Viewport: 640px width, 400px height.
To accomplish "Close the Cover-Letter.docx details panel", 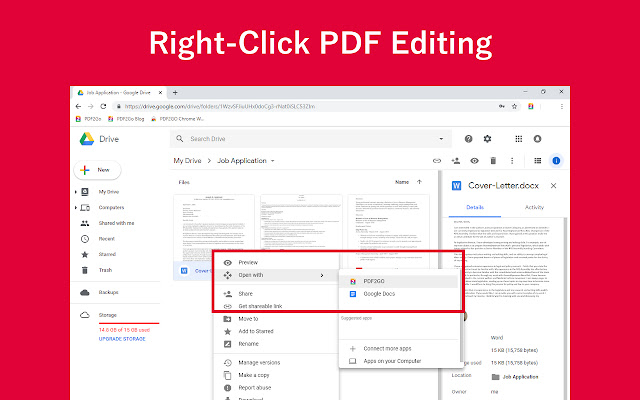I will pos(553,186).
